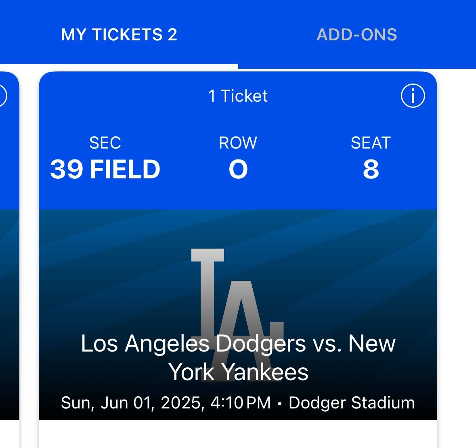The image size is (476, 448).
Task: Click the SEAT label
Action: coord(371,143)
